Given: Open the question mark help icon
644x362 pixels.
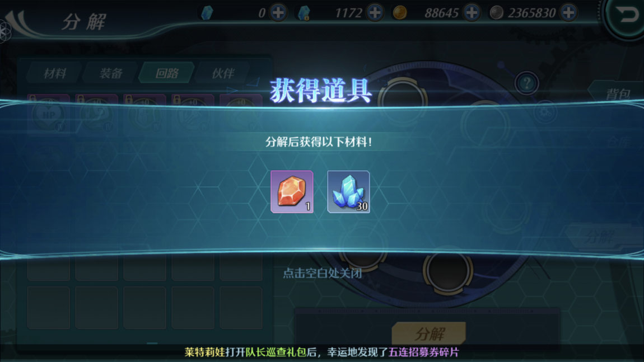Looking at the screenshot, I should (526, 84).
